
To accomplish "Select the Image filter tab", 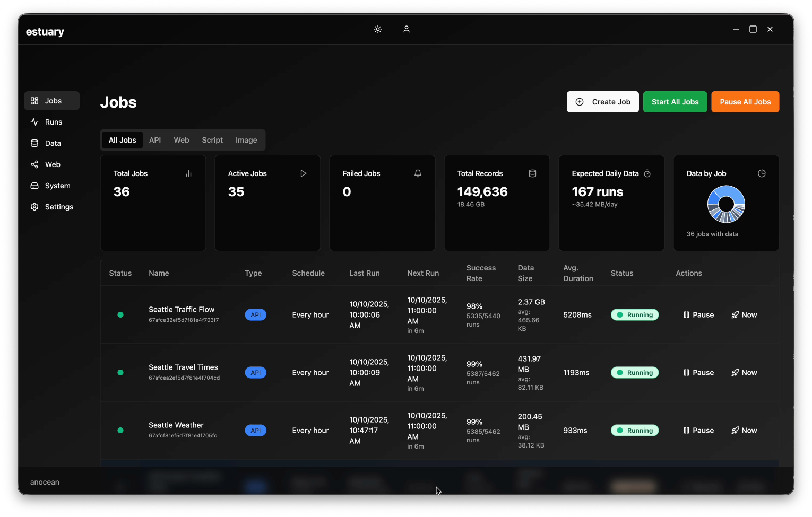I will tap(246, 139).
